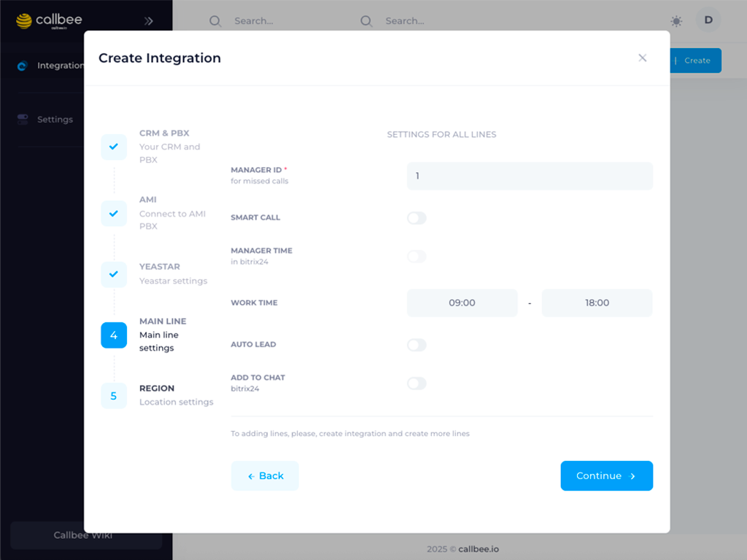The width and height of the screenshot is (747, 560).
Task: Close the Create Integration dialog
Action: pos(642,58)
